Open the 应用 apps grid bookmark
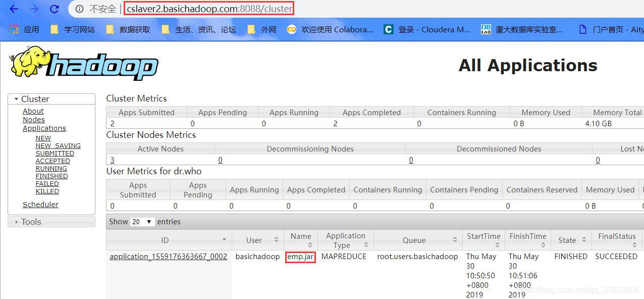The image size is (644, 299). (x=24, y=29)
